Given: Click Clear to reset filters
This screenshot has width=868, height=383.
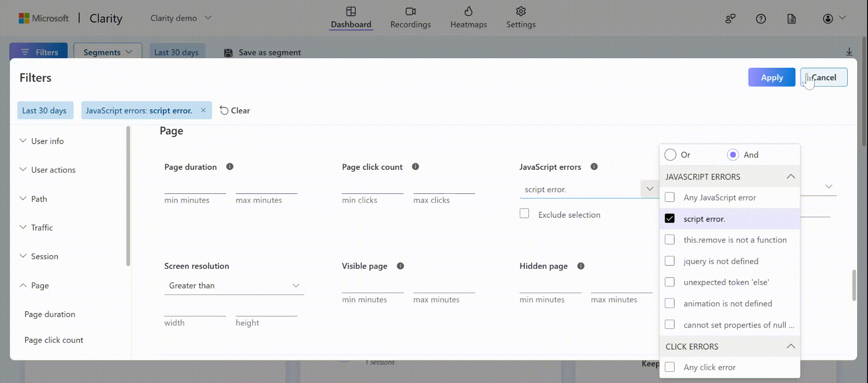Looking at the screenshot, I should [x=235, y=111].
